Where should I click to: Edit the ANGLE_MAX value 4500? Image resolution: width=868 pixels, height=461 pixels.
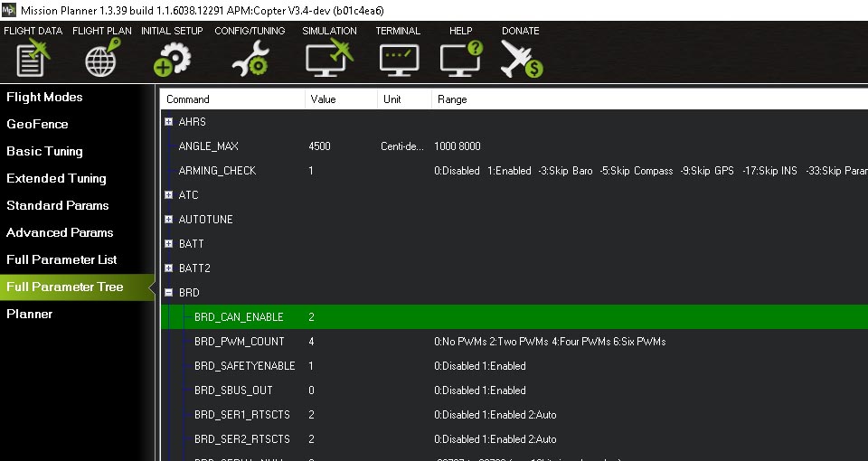point(320,146)
